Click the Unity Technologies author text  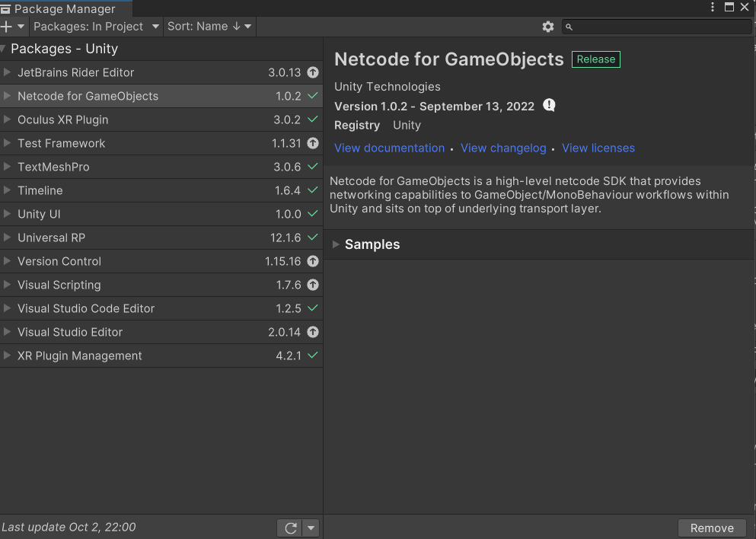coord(388,87)
